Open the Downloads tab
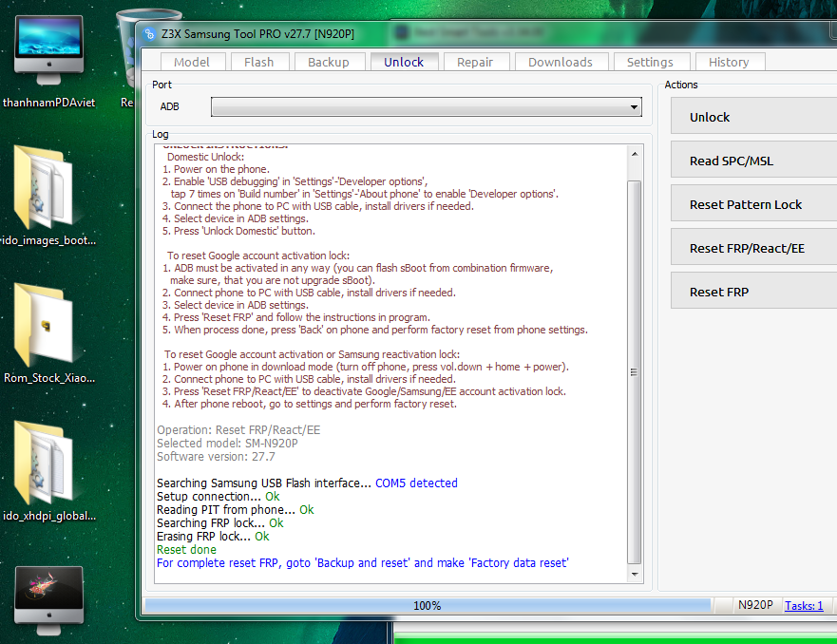 click(561, 62)
